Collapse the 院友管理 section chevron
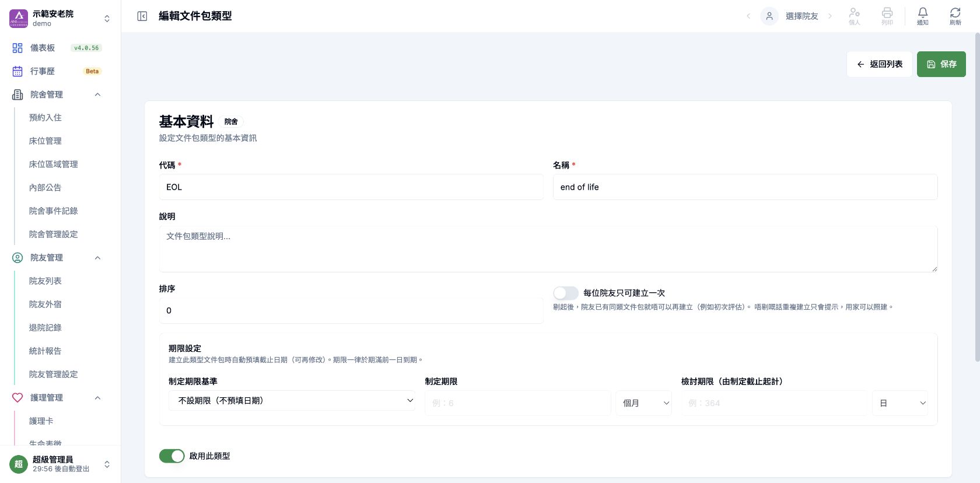 [x=97, y=258]
